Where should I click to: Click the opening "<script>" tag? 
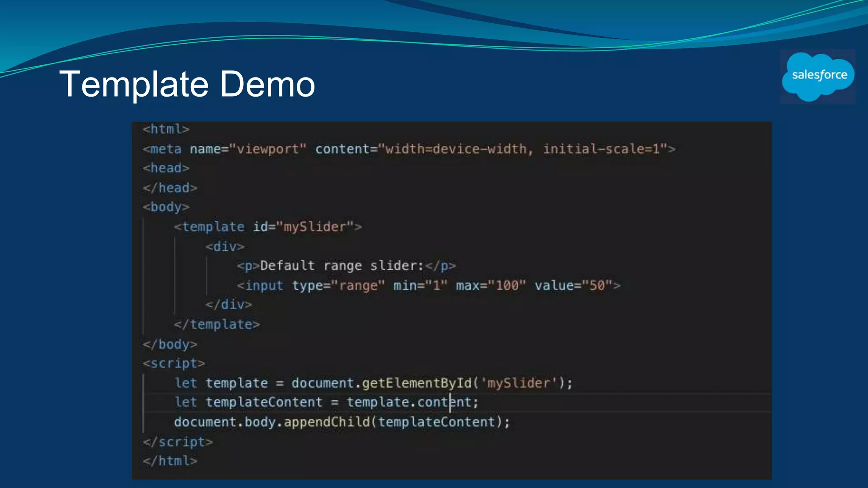tap(174, 363)
